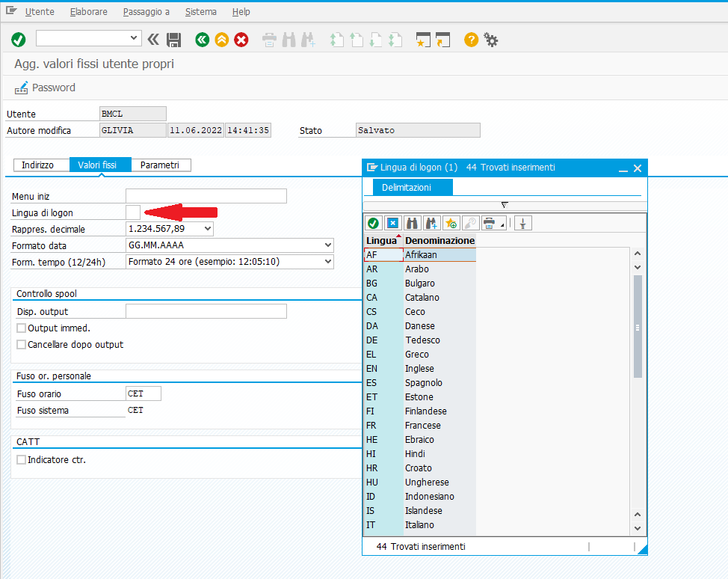Click the green Enter checkmark icon
Viewport: 728px width, 579px height.
click(x=19, y=40)
